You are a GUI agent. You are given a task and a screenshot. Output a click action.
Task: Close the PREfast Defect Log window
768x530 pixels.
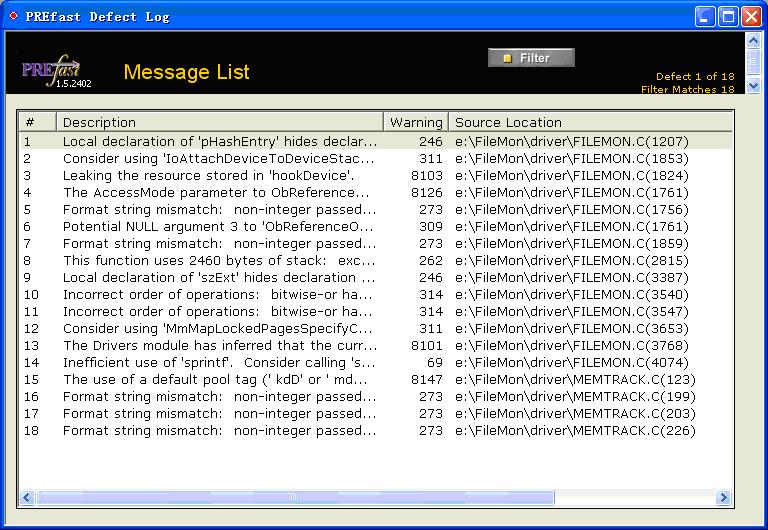coord(751,17)
